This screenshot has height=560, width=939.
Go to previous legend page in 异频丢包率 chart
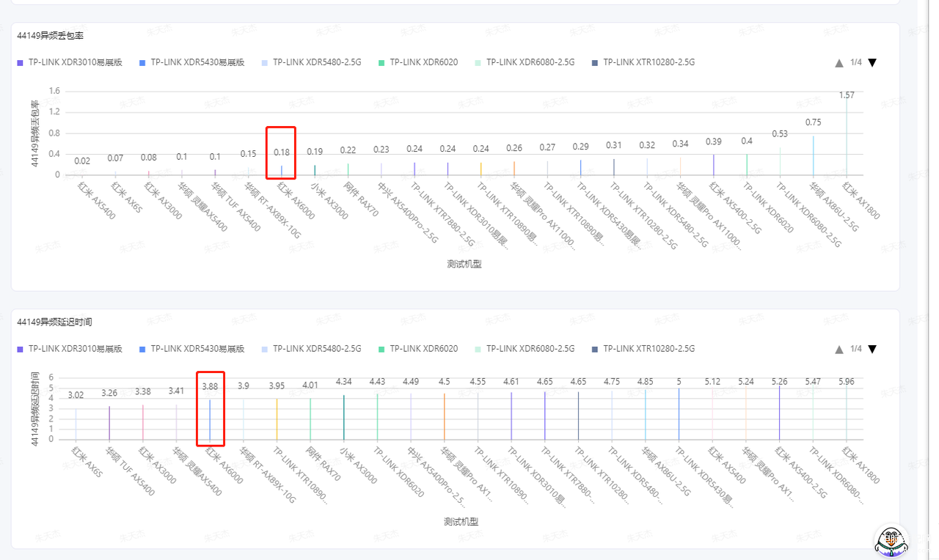coord(839,62)
